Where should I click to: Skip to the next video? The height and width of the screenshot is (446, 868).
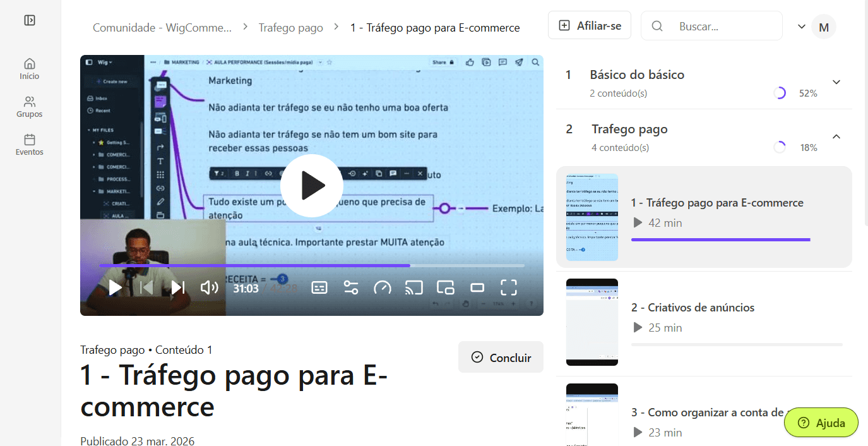[x=178, y=287]
